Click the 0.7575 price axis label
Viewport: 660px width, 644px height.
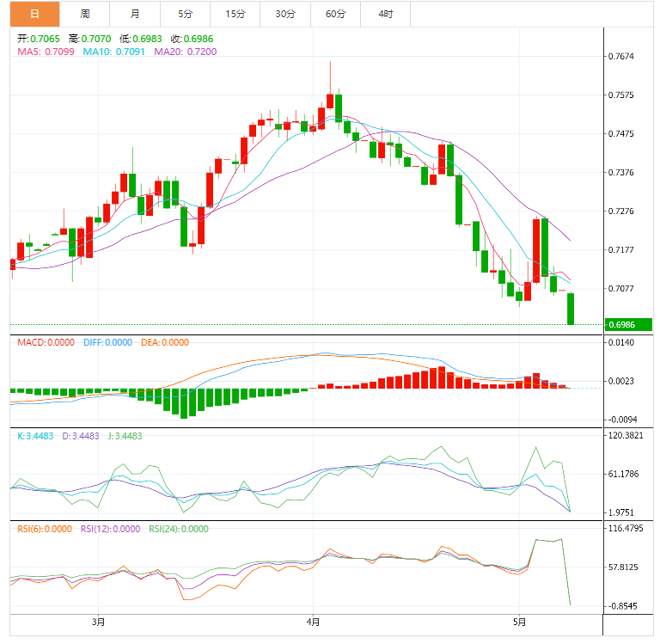click(x=620, y=95)
